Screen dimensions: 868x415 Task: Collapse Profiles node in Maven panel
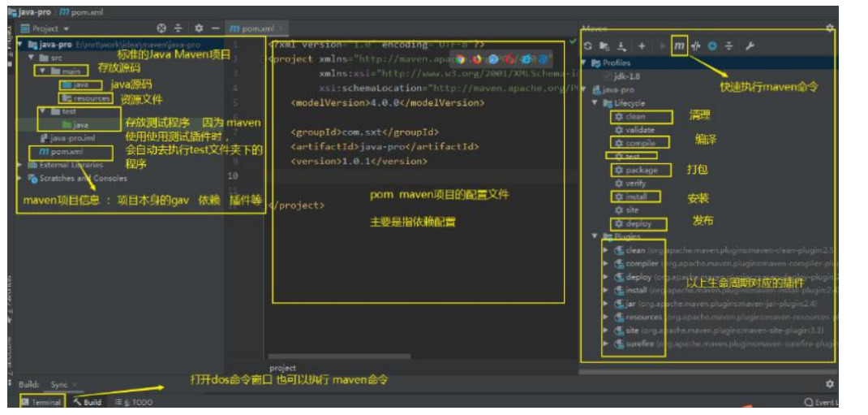[x=585, y=63]
